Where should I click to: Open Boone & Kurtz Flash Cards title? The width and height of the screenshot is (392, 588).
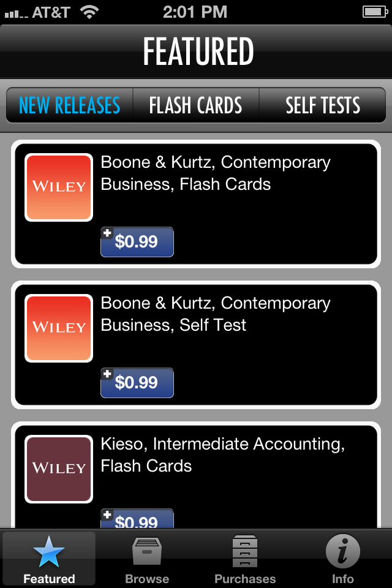[216, 173]
